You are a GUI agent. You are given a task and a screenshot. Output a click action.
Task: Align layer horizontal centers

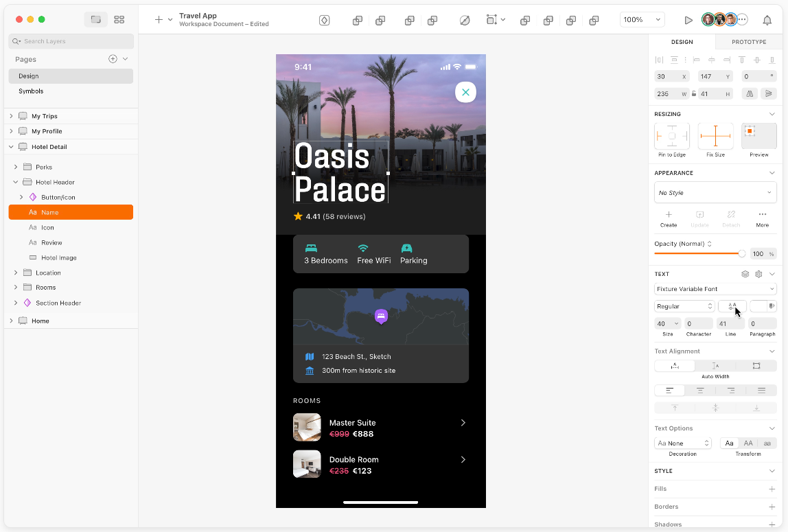point(712,60)
